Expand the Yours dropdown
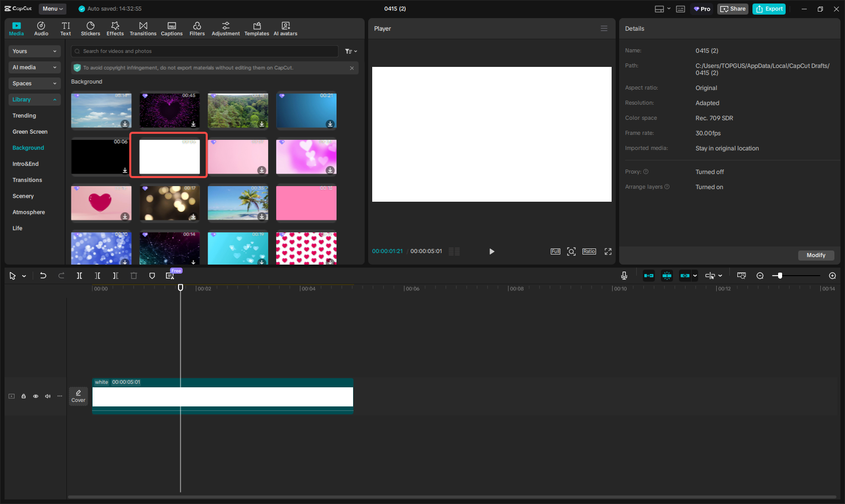Screen dimensions: 845x504 34,51
